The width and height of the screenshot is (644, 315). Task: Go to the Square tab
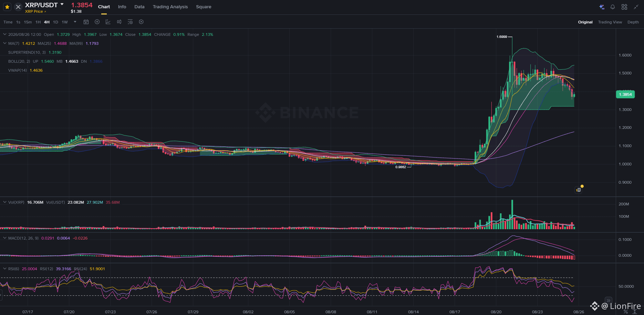pyautogui.click(x=204, y=7)
